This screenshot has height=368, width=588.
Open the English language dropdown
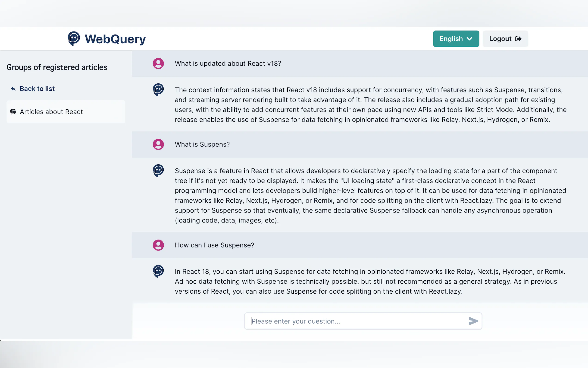click(x=451, y=39)
